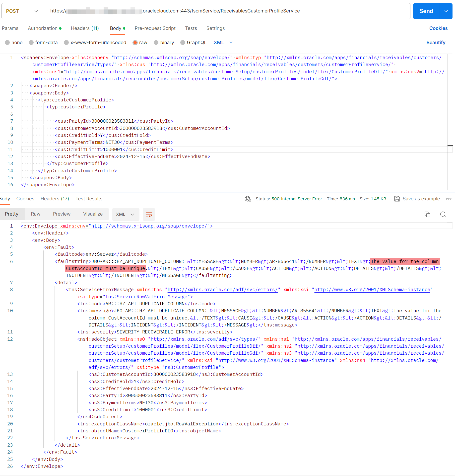Open the Authorization tab
Screen dimensions: 455x476
click(x=45, y=28)
